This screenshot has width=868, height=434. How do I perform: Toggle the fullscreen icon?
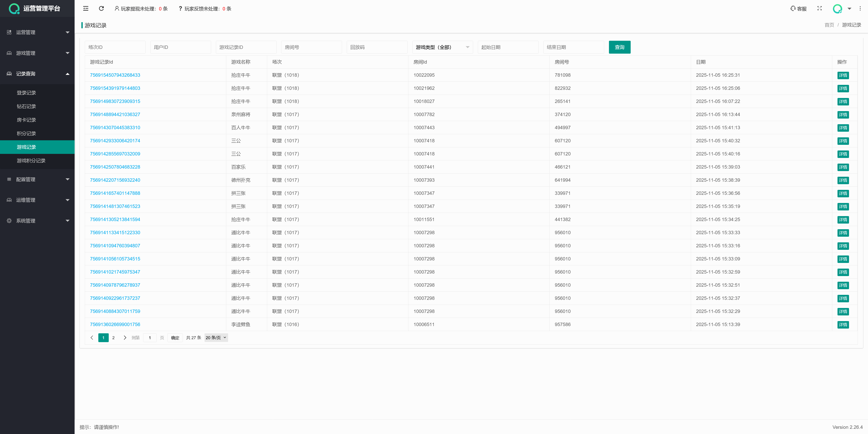pos(819,8)
